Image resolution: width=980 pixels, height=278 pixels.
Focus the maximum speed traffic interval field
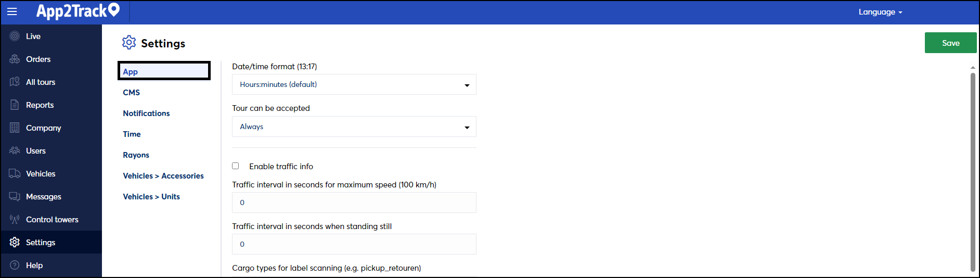coord(354,203)
